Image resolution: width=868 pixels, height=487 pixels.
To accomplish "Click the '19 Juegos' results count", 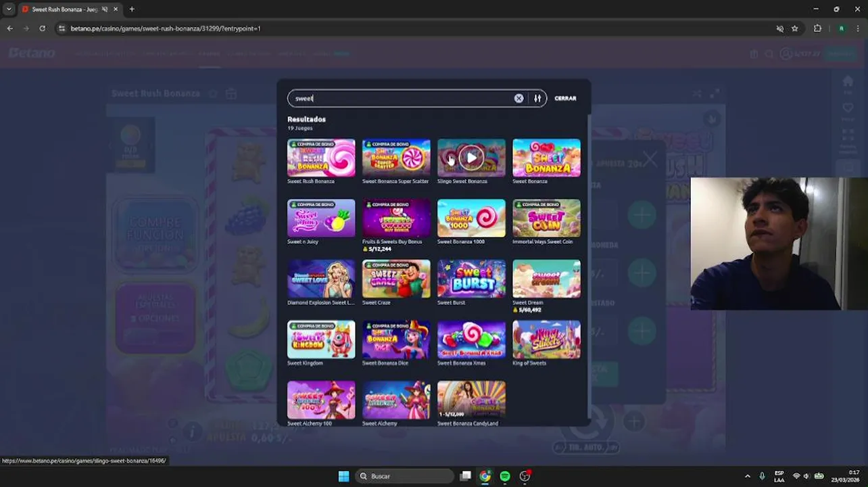I will 299,128.
